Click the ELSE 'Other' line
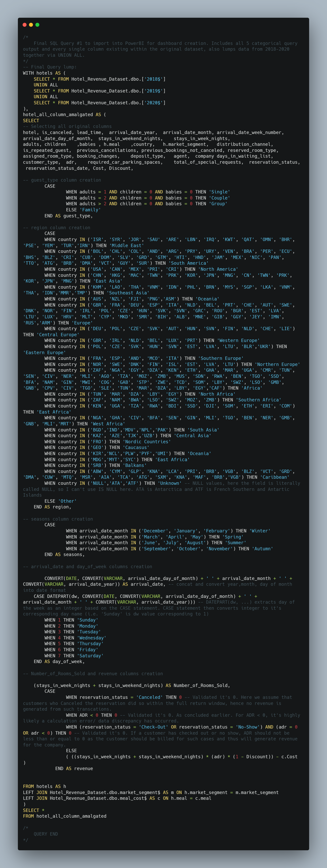 [61, 501]
